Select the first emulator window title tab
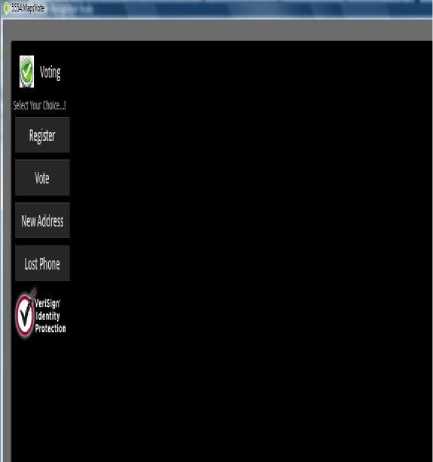The height and width of the screenshot is (462, 433). point(25,9)
